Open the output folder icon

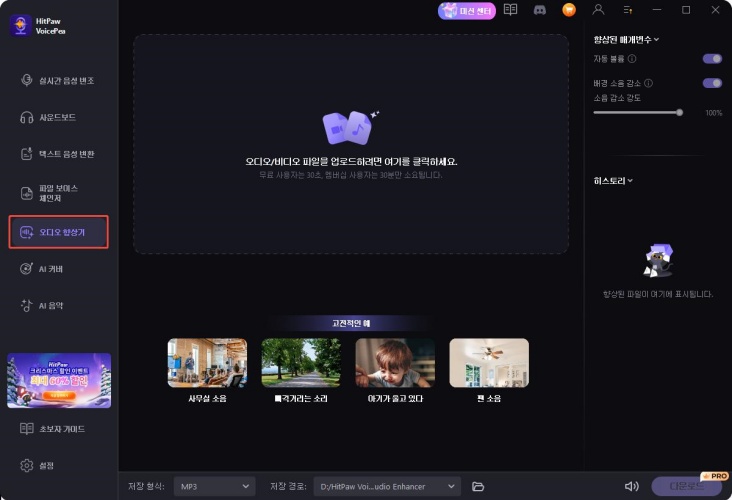click(478, 486)
